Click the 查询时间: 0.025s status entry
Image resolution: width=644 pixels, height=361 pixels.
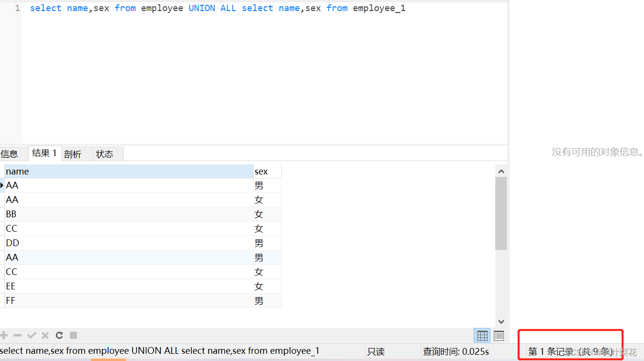pyautogui.click(x=456, y=352)
